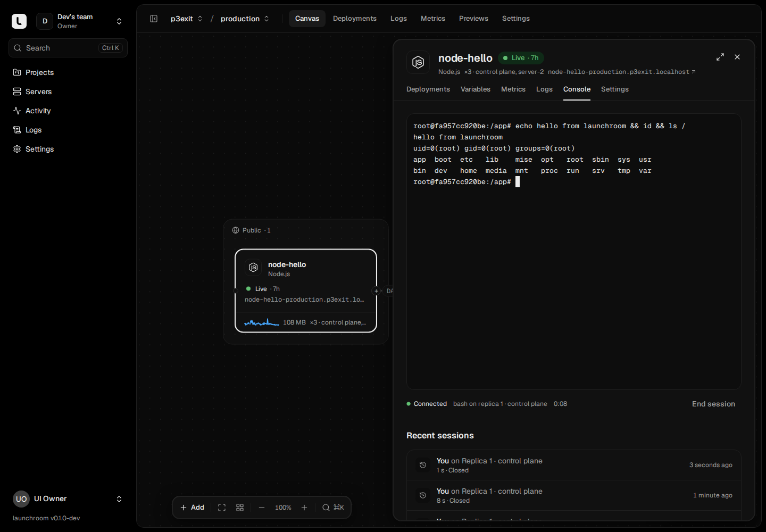This screenshot has width=766, height=532.
Task: Open node-hello-production.p3exit.localhost link
Action: pyautogui.click(x=621, y=72)
